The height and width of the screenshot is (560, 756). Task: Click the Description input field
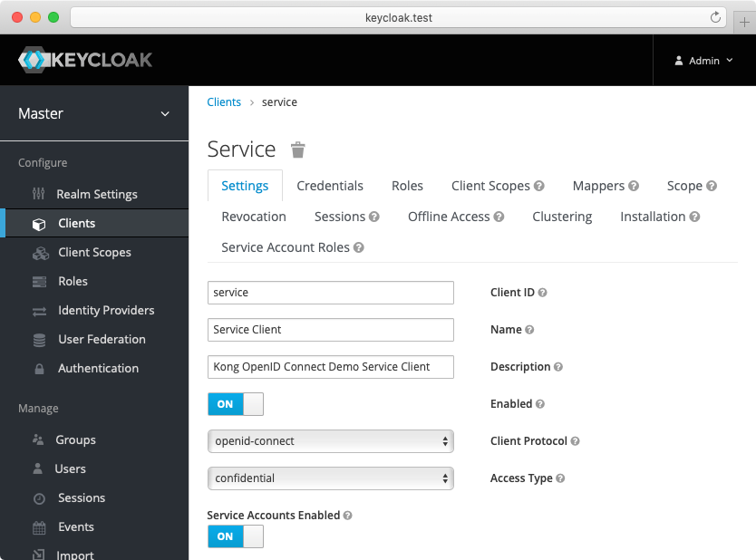pos(331,367)
